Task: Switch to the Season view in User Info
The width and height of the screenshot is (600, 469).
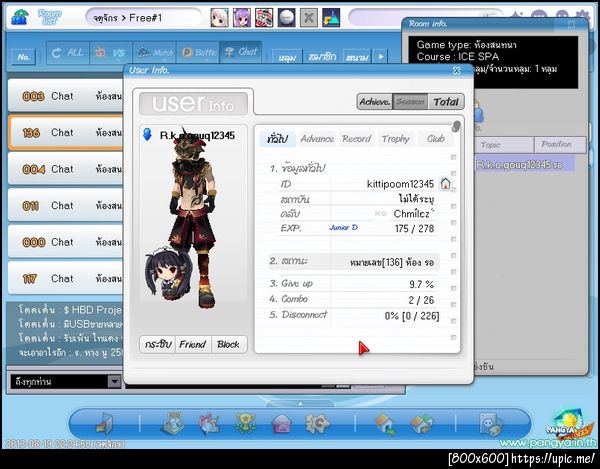Action: (x=410, y=102)
